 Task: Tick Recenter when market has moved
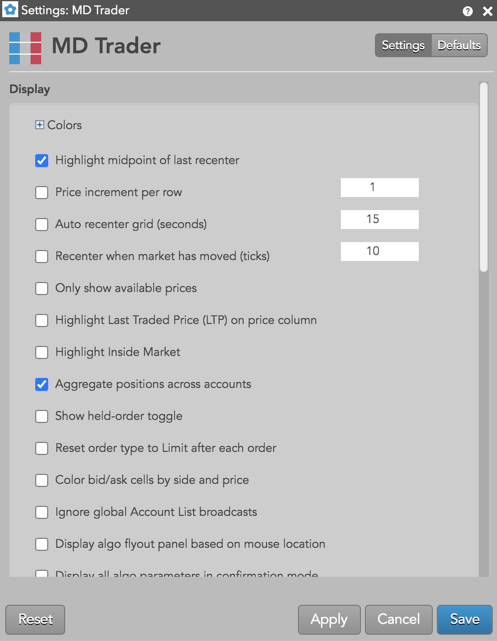pos(42,256)
